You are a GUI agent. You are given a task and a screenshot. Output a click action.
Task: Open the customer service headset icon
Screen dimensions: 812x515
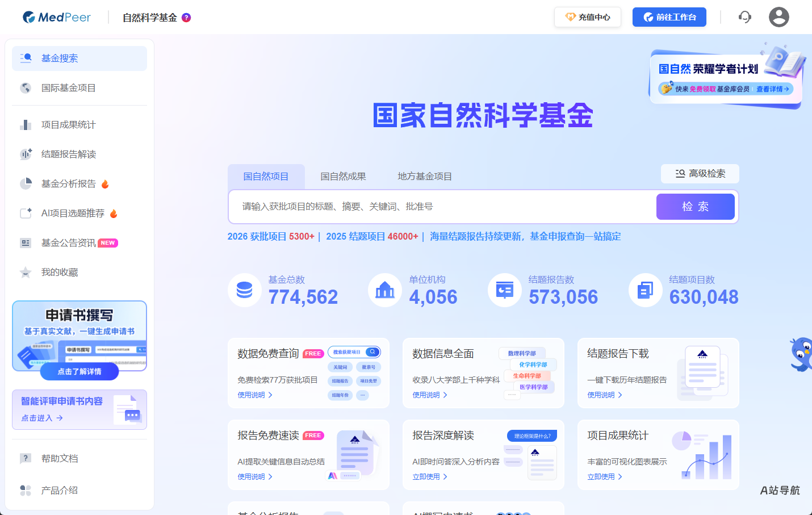745,17
